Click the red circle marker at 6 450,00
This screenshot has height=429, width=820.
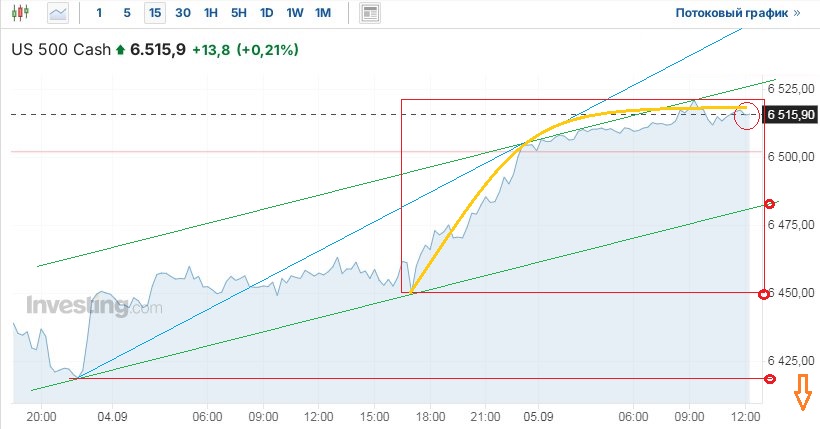tap(765, 293)
